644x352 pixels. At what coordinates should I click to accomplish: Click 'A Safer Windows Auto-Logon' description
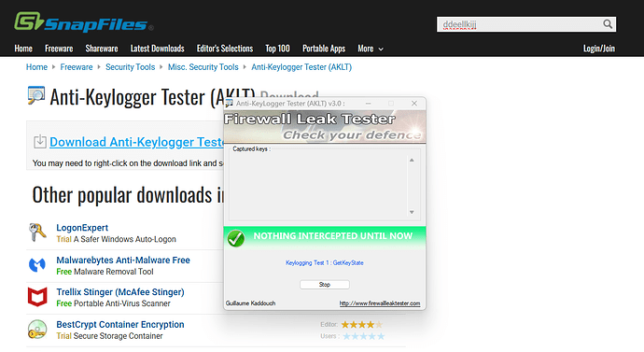[124, 239]
